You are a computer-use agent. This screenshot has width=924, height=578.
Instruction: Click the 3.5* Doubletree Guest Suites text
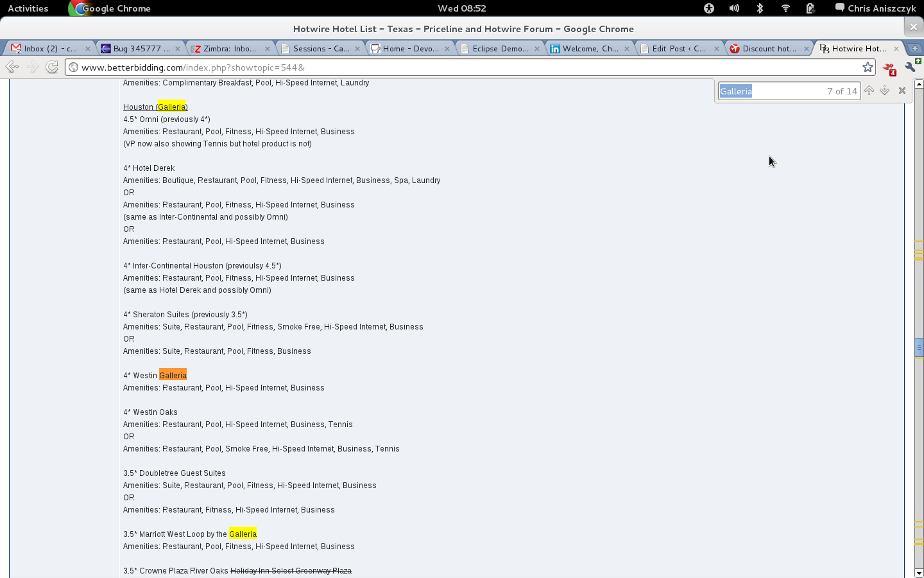[x=175, y=473]
